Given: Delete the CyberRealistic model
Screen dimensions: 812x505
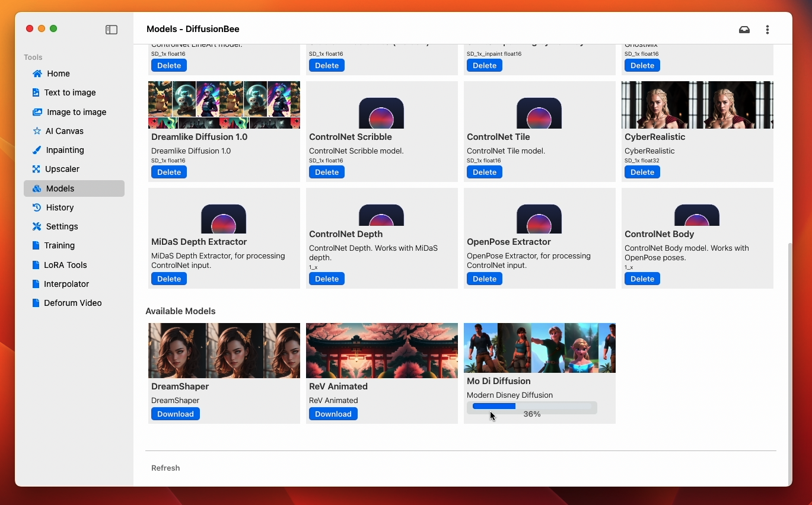Looking at the screenshot, I should pos(642,172).
